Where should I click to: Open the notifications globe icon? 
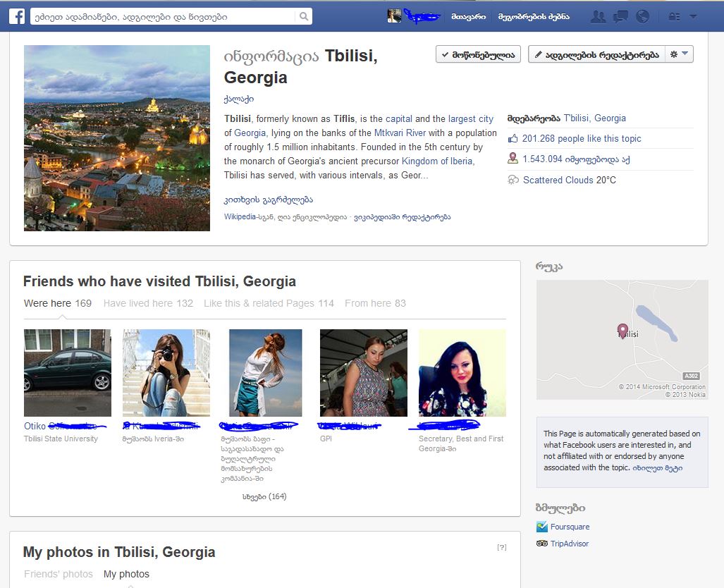coord(642,17)
